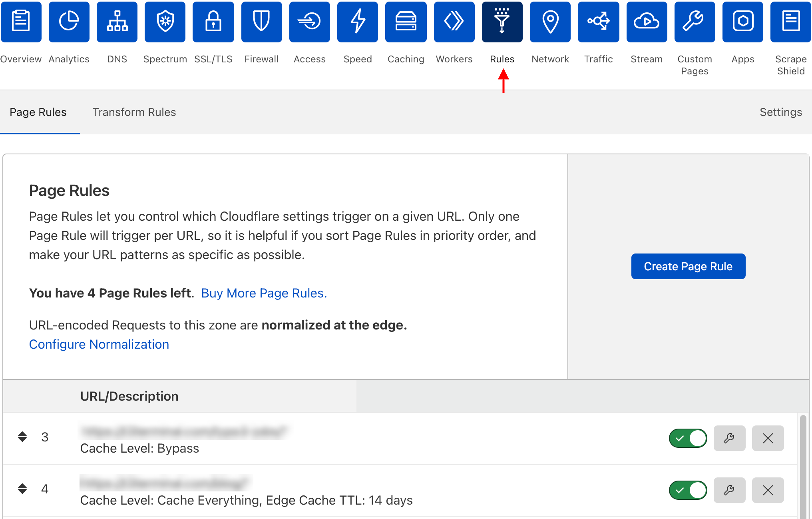Select the Firewall icon

pyautogui.click(x=261, y=22)
